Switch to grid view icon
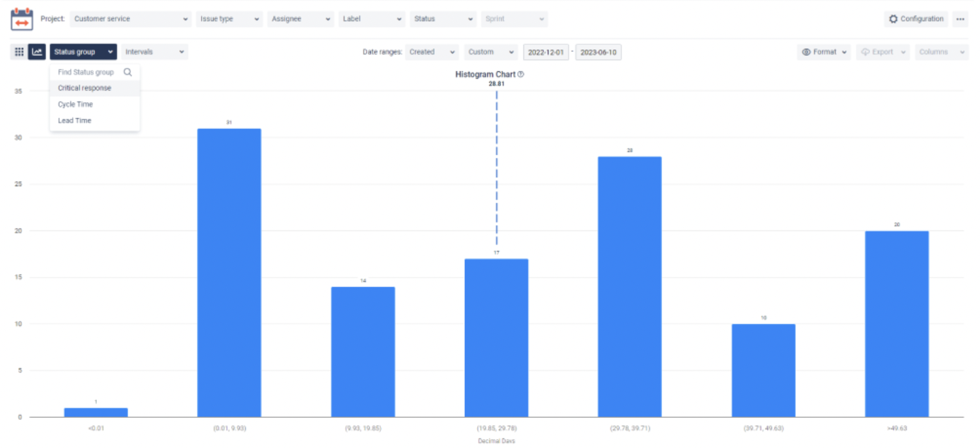Screen dimensions: 980x448 19,51
